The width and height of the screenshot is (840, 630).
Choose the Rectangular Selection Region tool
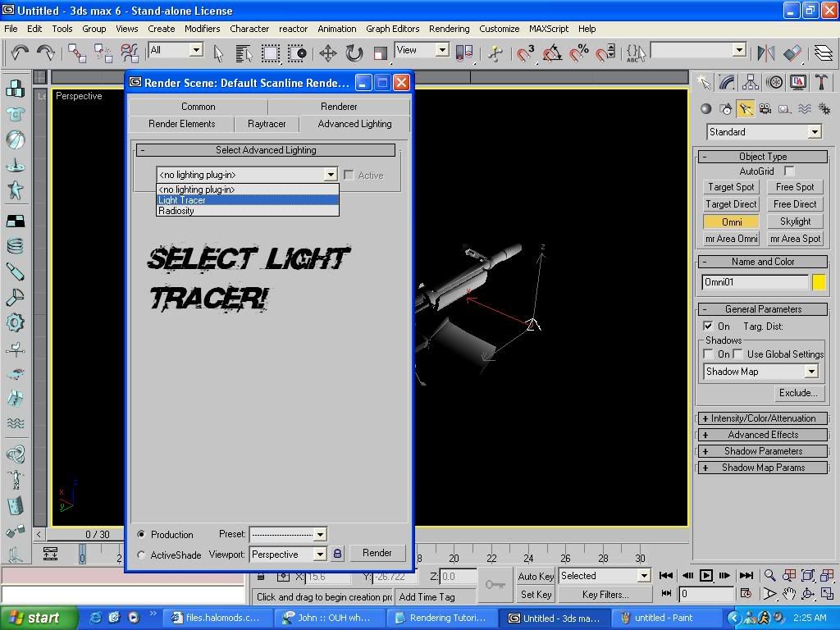[x=270, y=53]
